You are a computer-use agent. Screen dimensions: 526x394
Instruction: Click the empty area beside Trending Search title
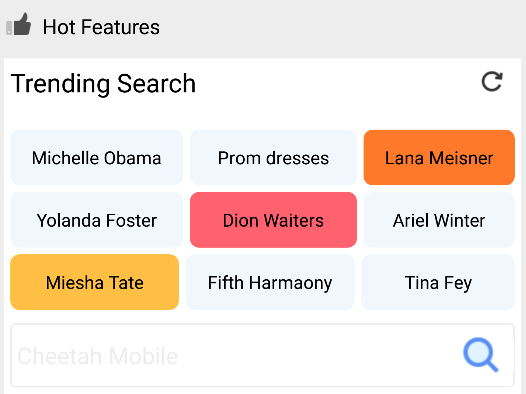point(335,84)
